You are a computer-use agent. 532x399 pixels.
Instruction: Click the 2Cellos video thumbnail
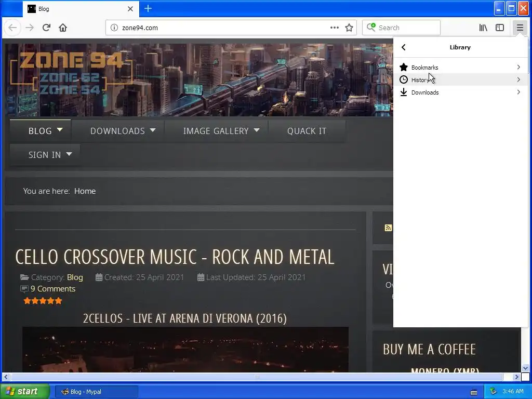pyautogui.click(x=185, y=350)
